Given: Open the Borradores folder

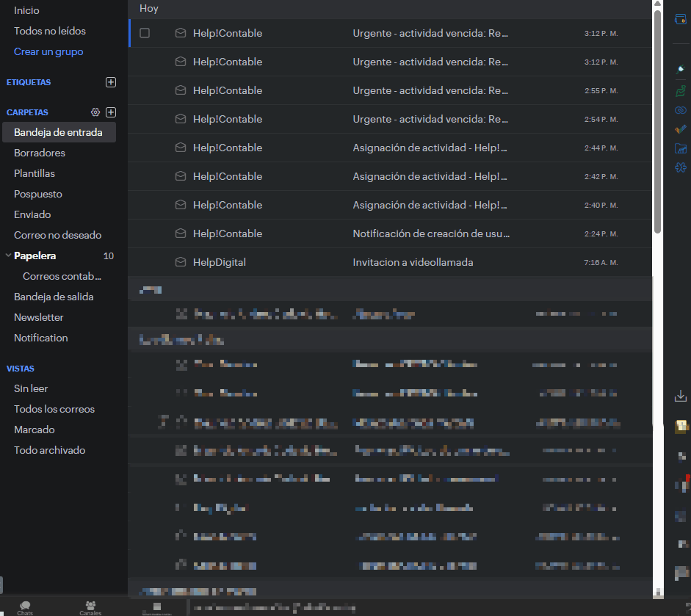Looking at the screenshot, I should (x=40, y=153).
